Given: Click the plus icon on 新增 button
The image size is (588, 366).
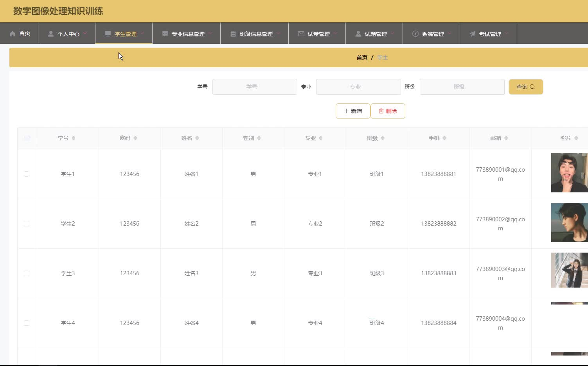Looking at the screenshot, I should [346, 111].
